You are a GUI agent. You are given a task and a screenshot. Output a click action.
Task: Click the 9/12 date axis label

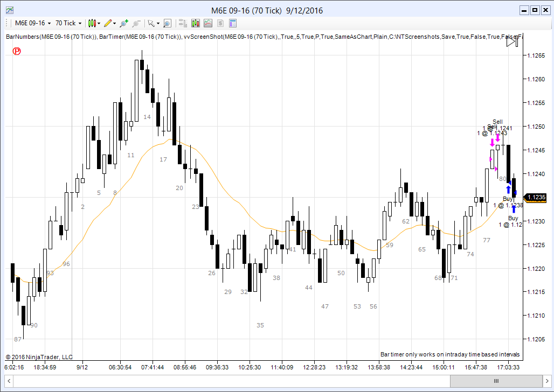pos(82,367)
